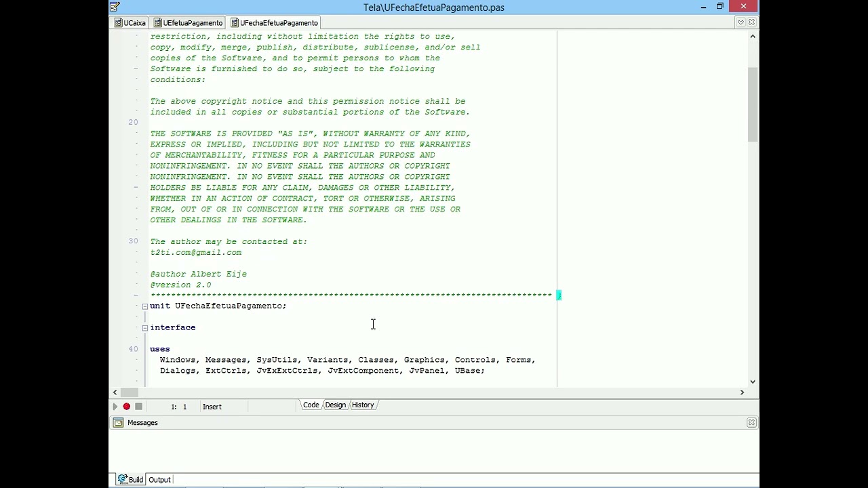Open the History view tab
Viewport: 868px width, 488px height.
coord(363,405)
